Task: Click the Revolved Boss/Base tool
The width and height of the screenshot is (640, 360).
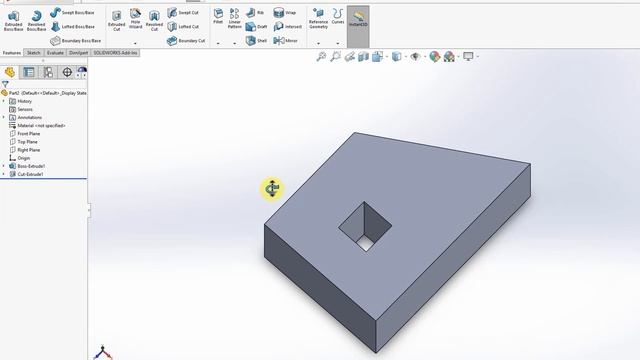Action: [36, 20]
